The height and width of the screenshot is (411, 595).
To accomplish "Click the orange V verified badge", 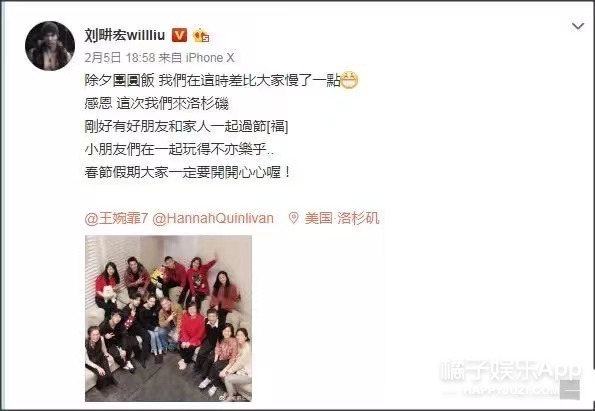I will pos(179,35).
